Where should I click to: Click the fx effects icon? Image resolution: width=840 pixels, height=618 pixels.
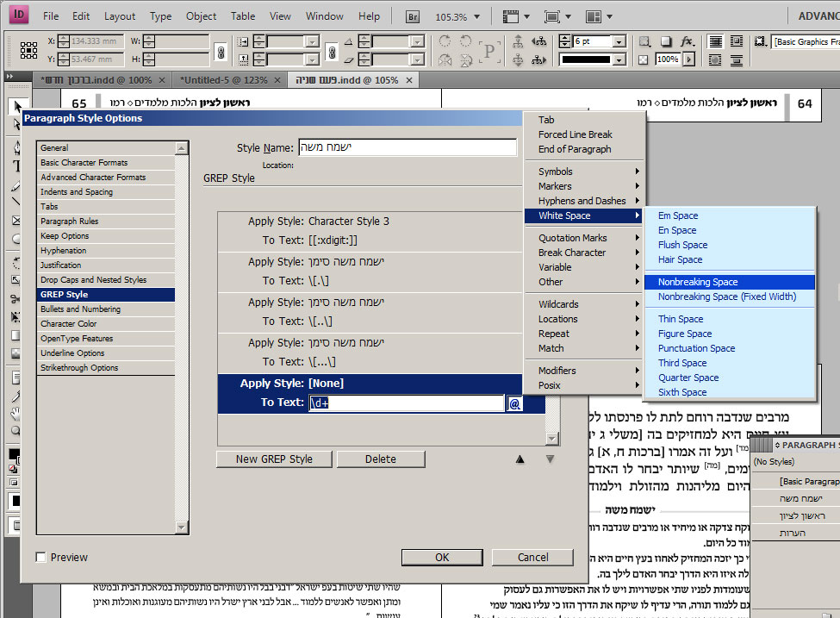coord(687,42)
